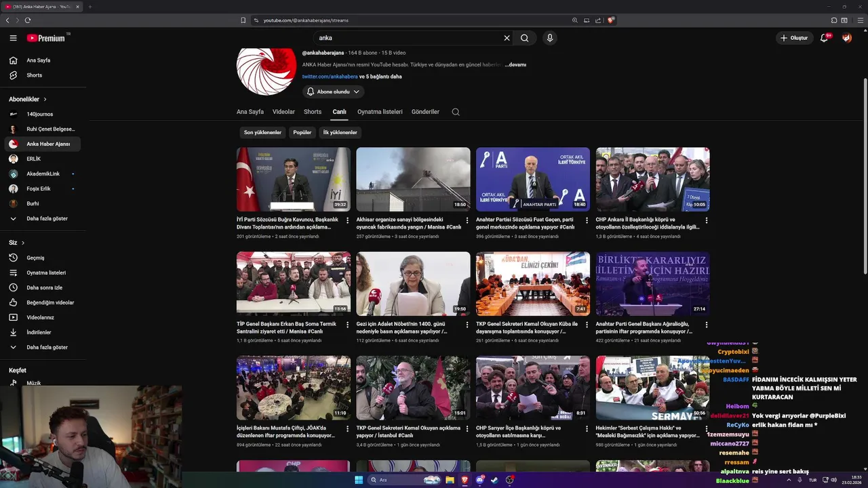The image size is (868, 488).
Task: Open the Abonelikler section chevron
Action: pyautogui.click(x=45, y=100)
